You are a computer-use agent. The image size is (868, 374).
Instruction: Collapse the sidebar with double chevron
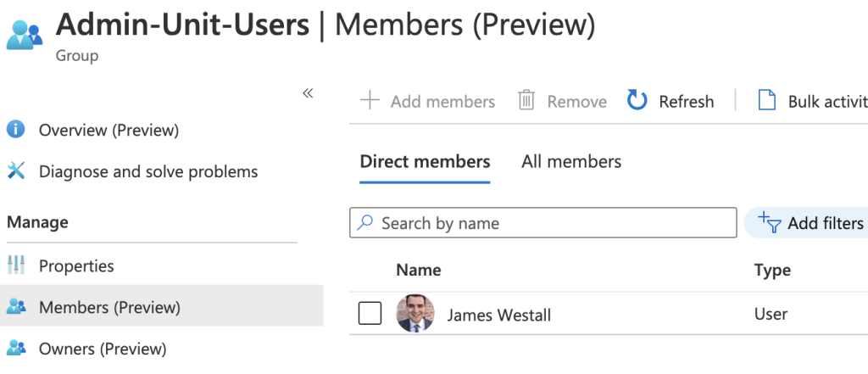tap(309, 93)
